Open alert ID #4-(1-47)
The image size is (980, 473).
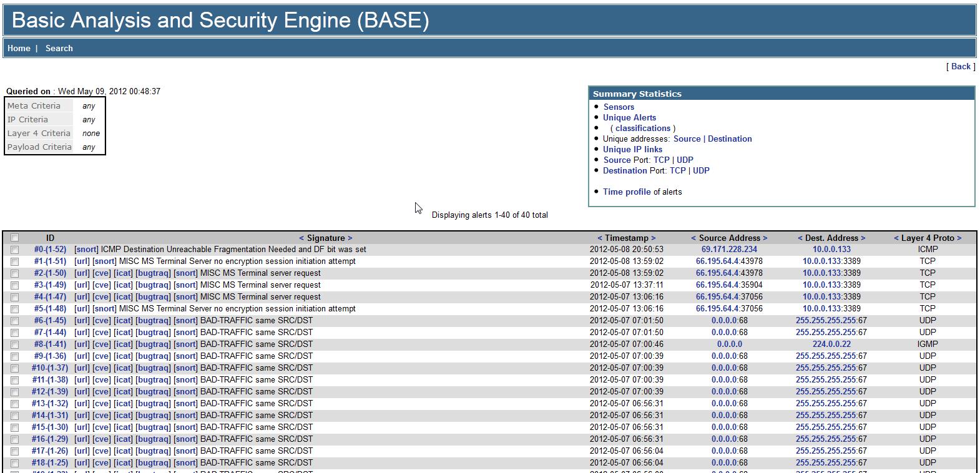[50, 297]
